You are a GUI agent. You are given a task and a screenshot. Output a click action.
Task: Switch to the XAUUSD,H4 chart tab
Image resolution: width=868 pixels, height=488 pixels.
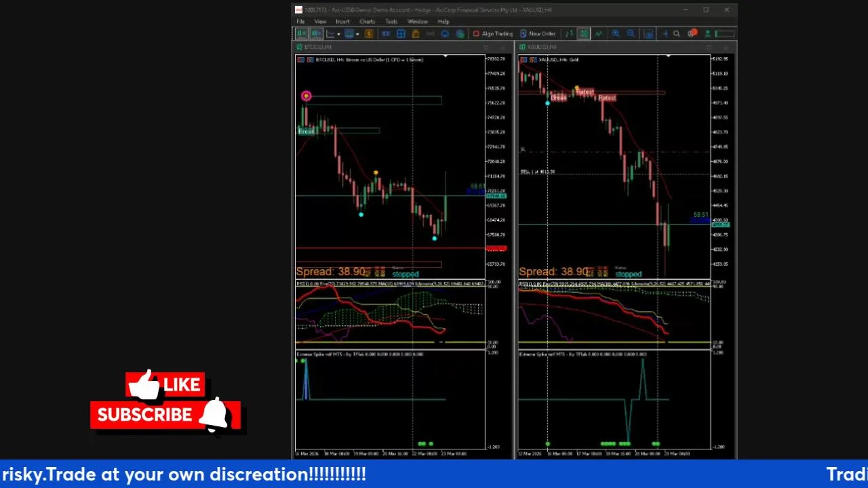coord(540,47)
